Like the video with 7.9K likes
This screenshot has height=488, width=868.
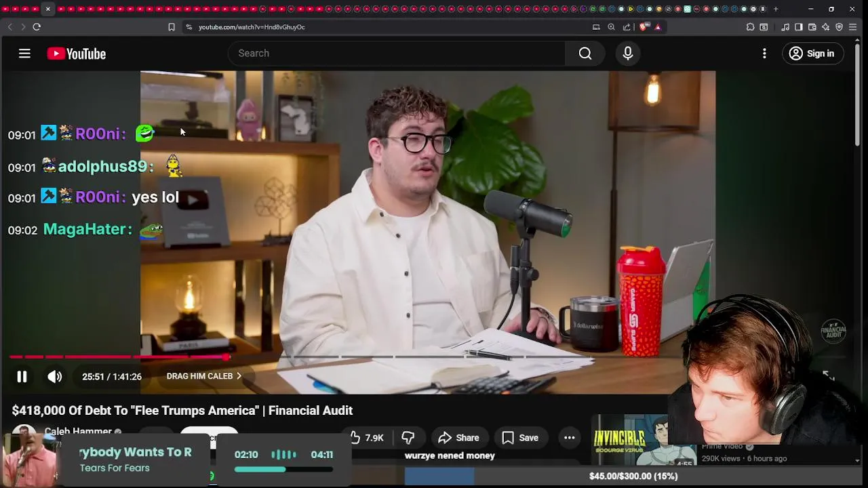coord(367,438)
